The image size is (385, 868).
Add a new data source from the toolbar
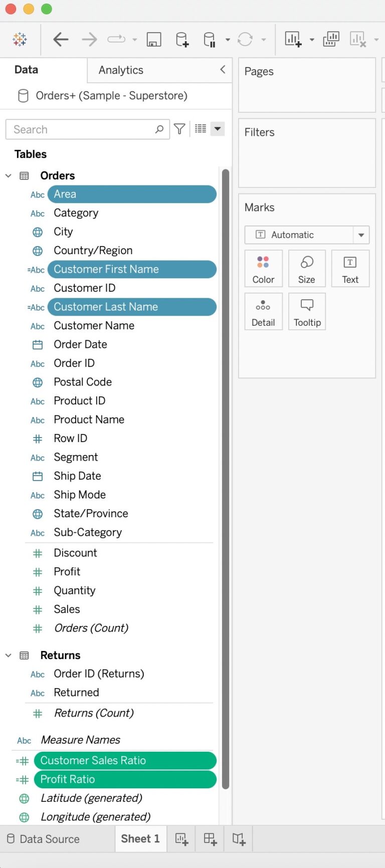pos(182,39)
